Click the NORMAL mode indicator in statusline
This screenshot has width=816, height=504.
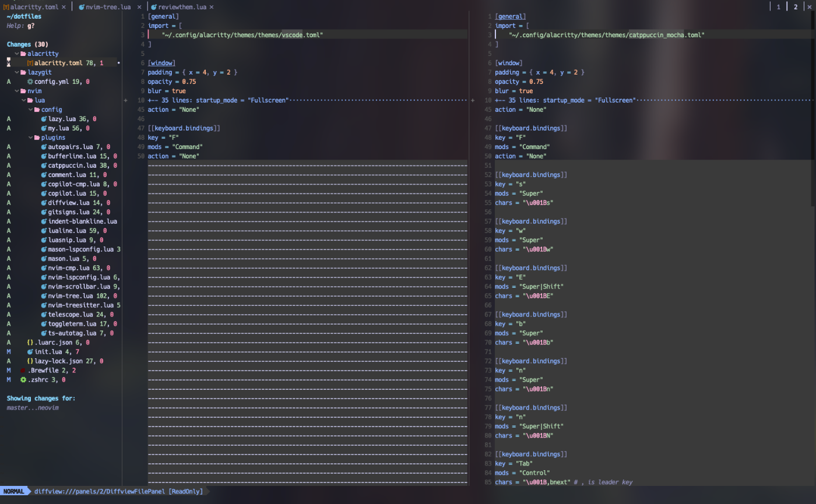[14, 491]
